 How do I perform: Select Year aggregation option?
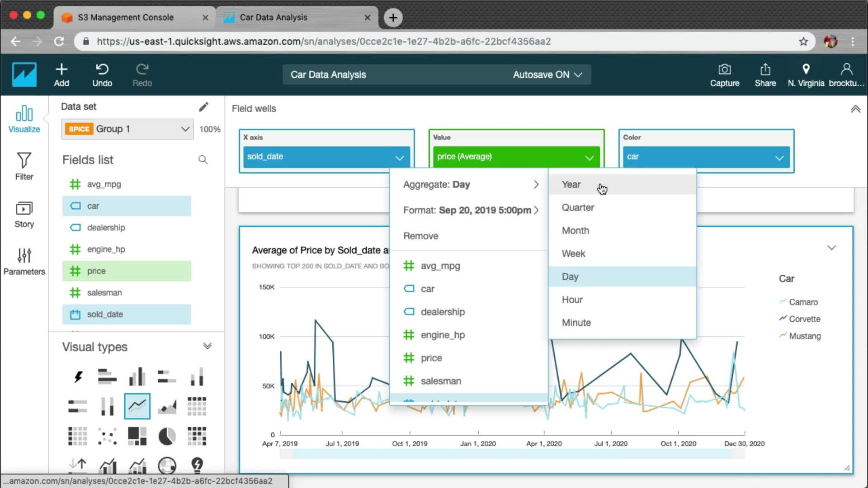[571, 184]
